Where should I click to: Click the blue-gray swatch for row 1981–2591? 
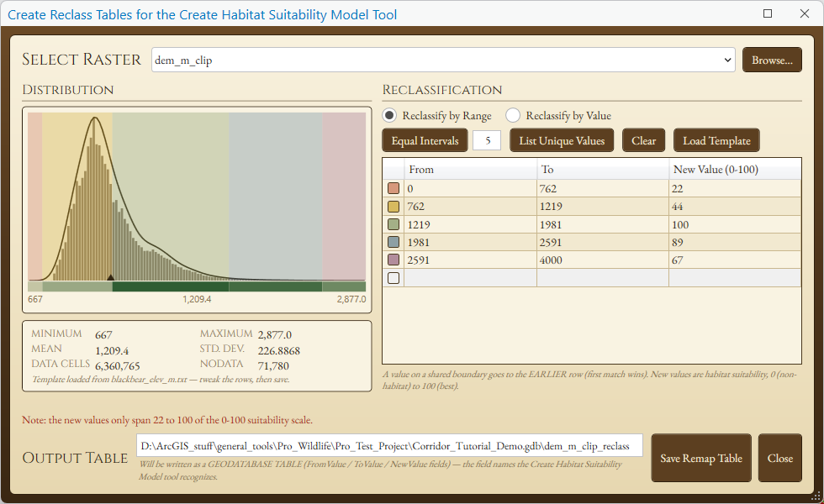tap(394, 242)
